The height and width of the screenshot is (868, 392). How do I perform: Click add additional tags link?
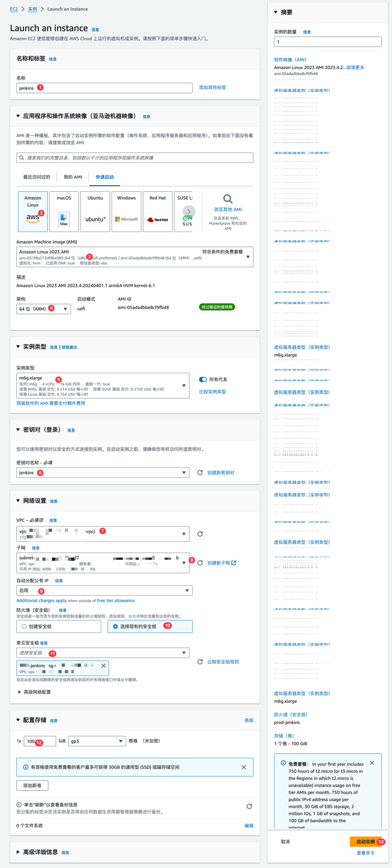(x=213, y=88)
